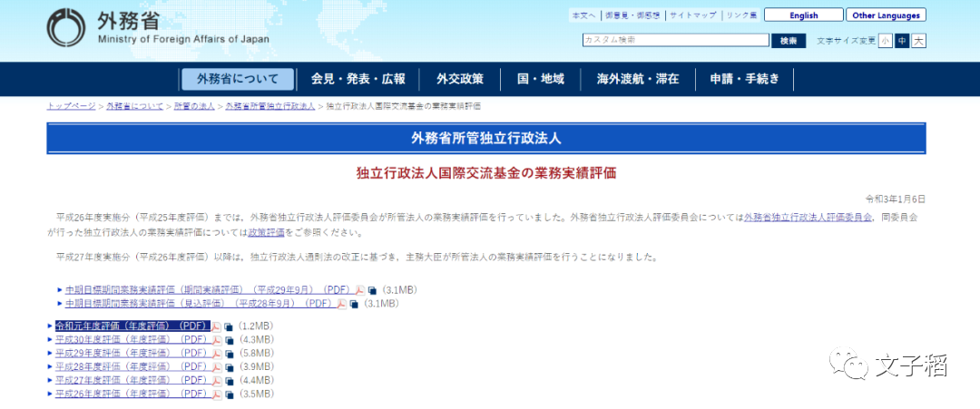The image size is (980, 409).
Task: Click PDF icon beside 平成30年度評価 link
Action: 217,340
